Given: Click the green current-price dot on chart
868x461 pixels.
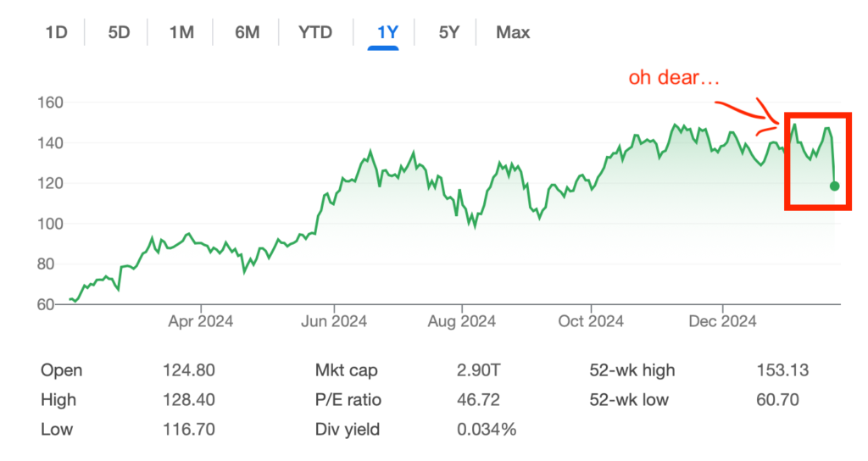Looking at the screenshot, I should pos(835,186).
